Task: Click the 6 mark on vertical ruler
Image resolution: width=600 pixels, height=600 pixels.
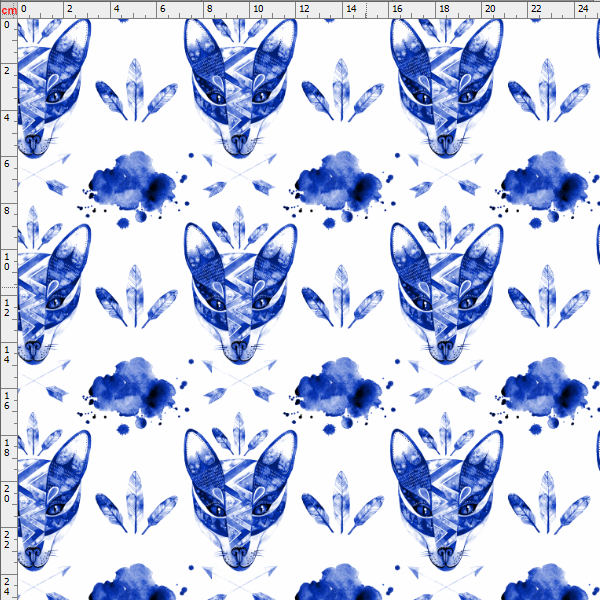Action: click(x=7, y=163)
